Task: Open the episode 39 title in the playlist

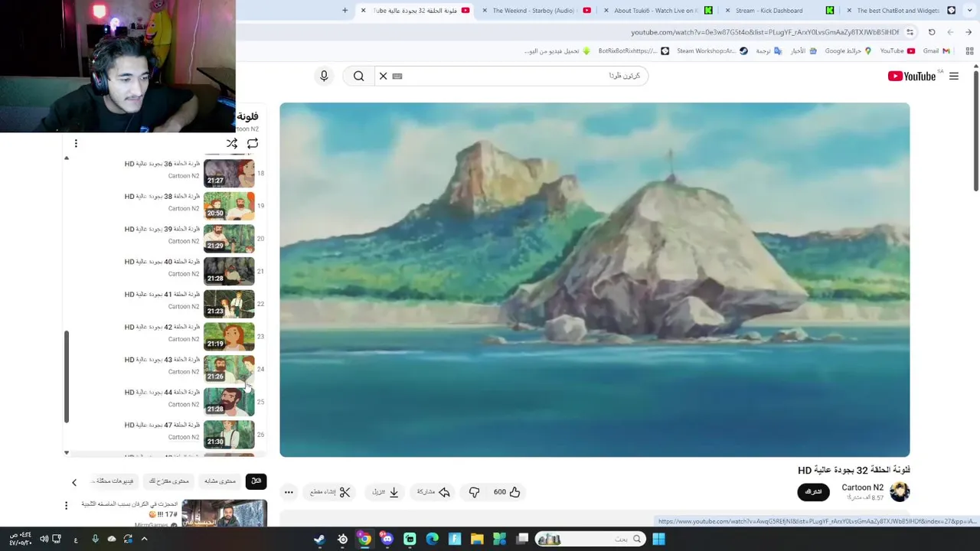Action: [162, 230]
